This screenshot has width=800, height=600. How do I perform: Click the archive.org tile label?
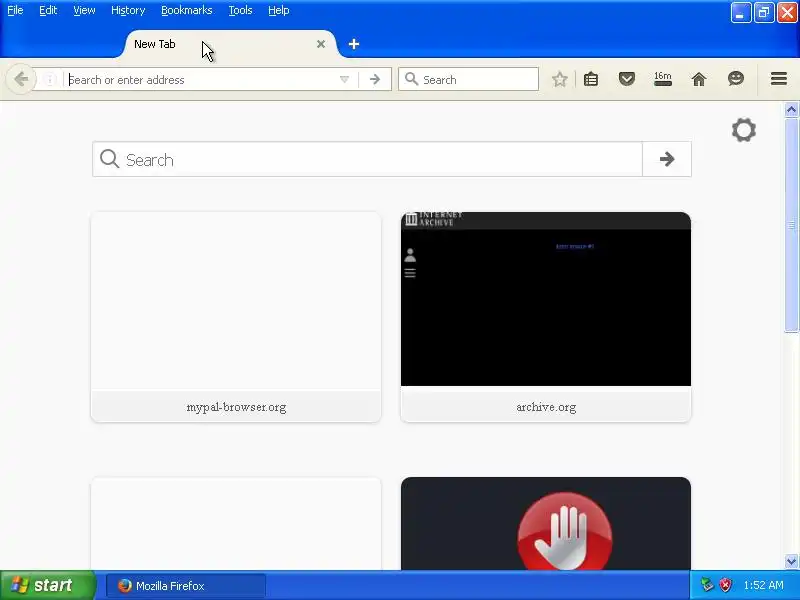coord(546,407)
